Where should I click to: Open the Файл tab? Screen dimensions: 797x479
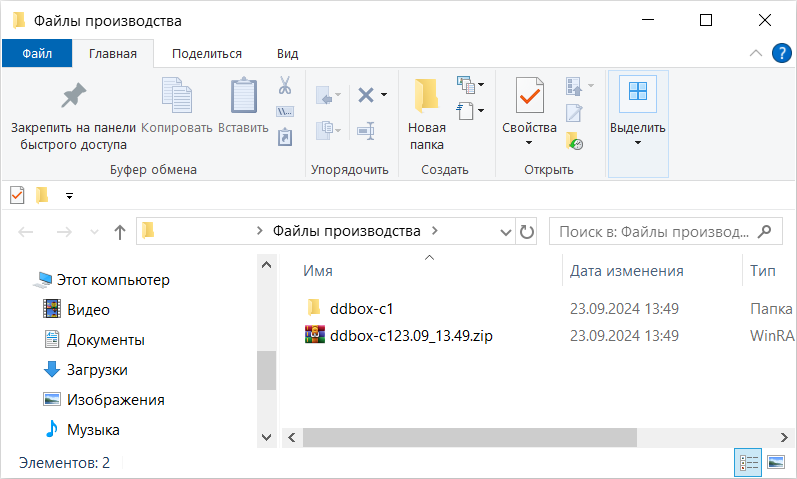tap(37, 53)
